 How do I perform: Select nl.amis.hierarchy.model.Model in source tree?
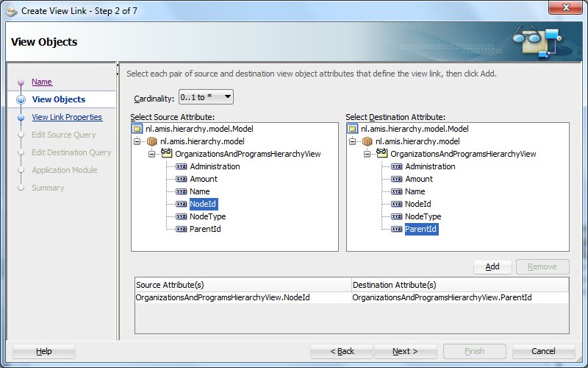[x=199, y=129]
